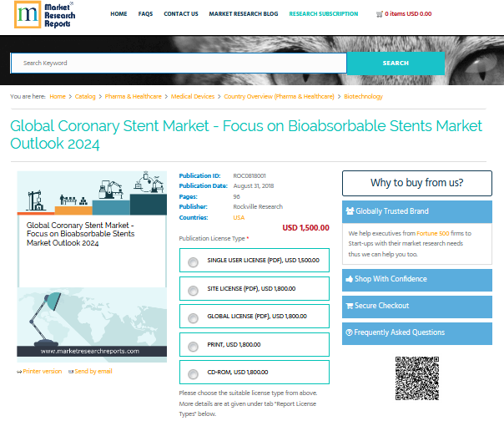Click the Shop With Confidence thumbs-up icon
The image size is (504, 421).
(x=349, y=279)
